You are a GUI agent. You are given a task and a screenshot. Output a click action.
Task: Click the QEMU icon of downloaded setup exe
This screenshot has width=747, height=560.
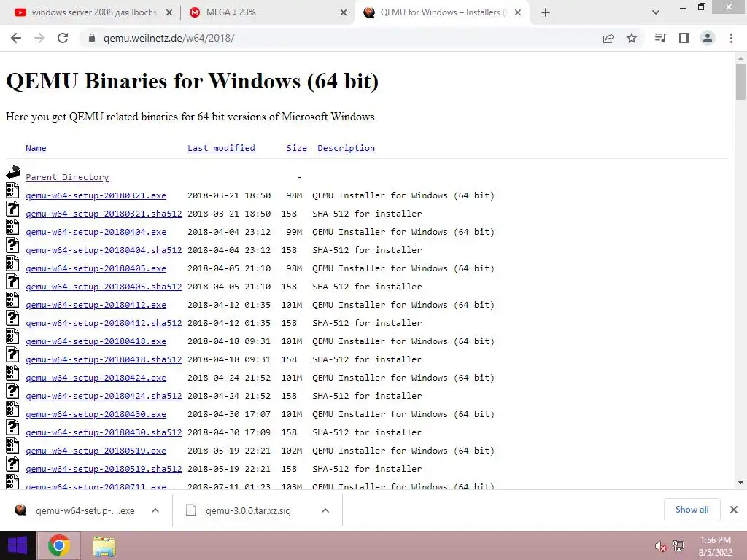pyautogui.click(x=20, y=510)
